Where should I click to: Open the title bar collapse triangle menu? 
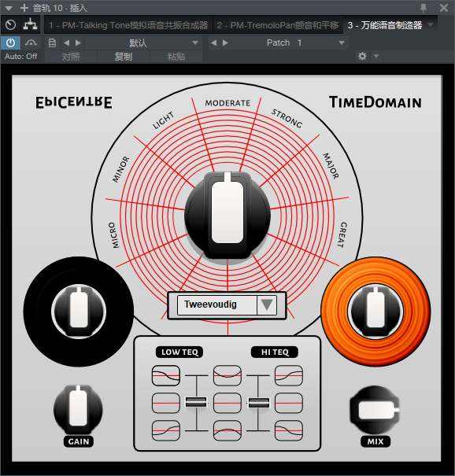pos(8,8)
